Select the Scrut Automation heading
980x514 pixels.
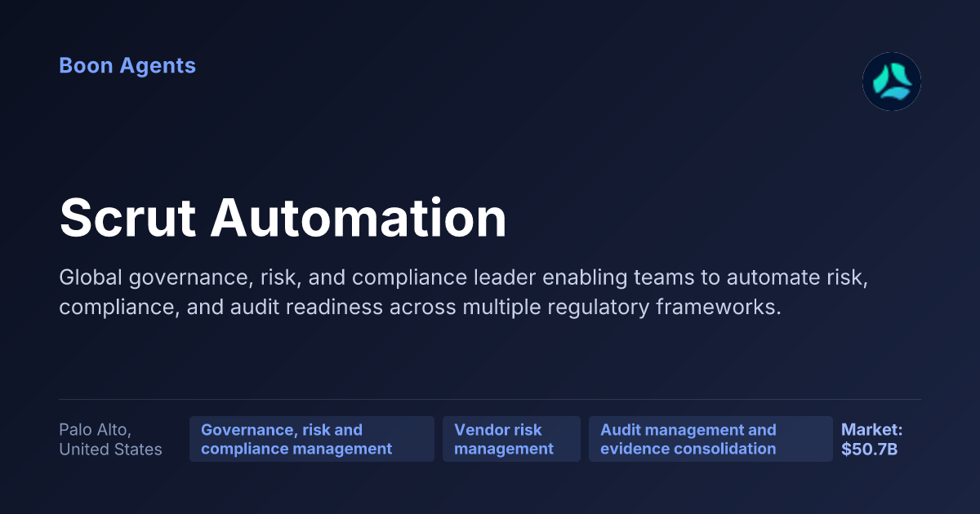click(x=283, y=218)
